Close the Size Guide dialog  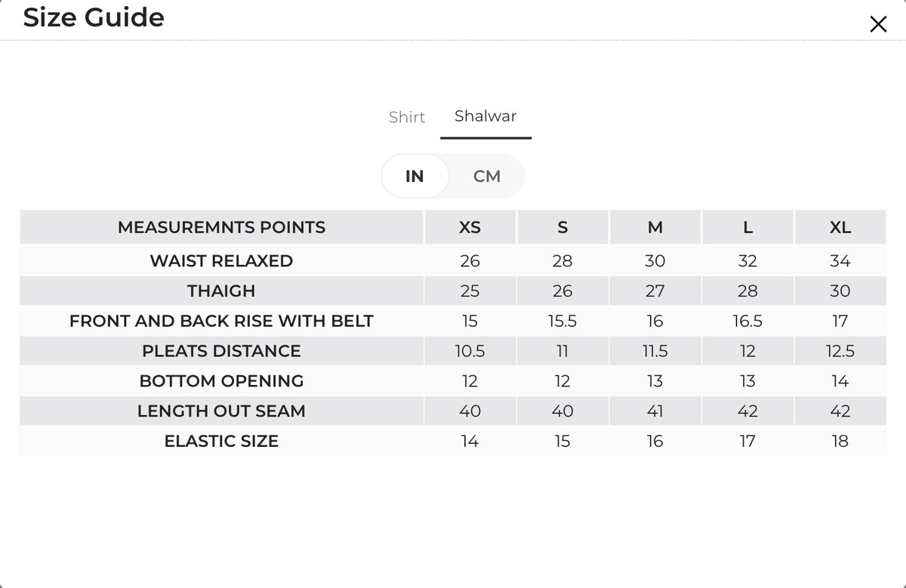coord(878,24)
